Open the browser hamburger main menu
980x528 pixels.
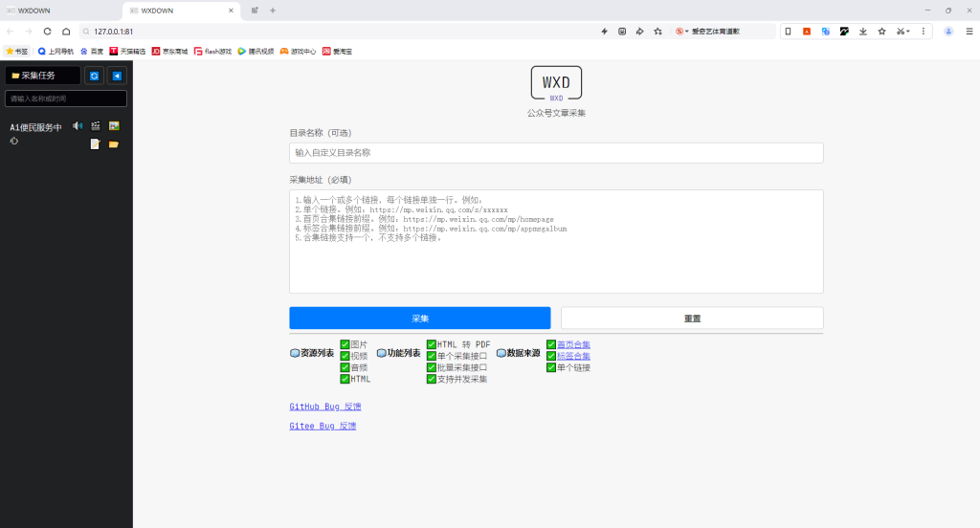pos(969,32)
